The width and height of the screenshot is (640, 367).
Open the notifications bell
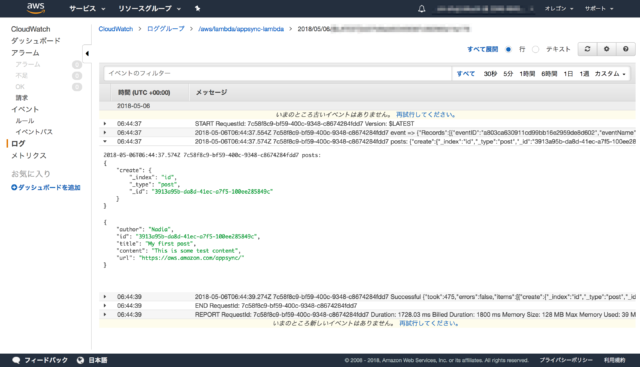point(422,9)
